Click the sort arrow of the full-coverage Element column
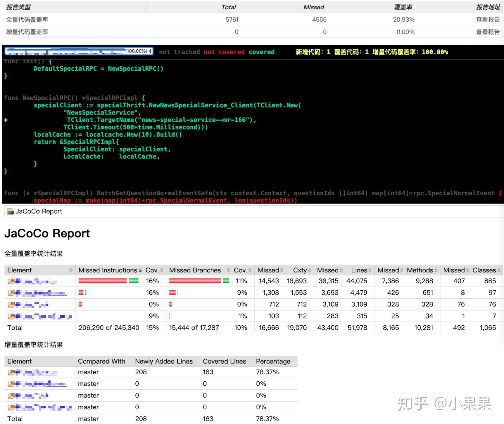 (71, 270)
